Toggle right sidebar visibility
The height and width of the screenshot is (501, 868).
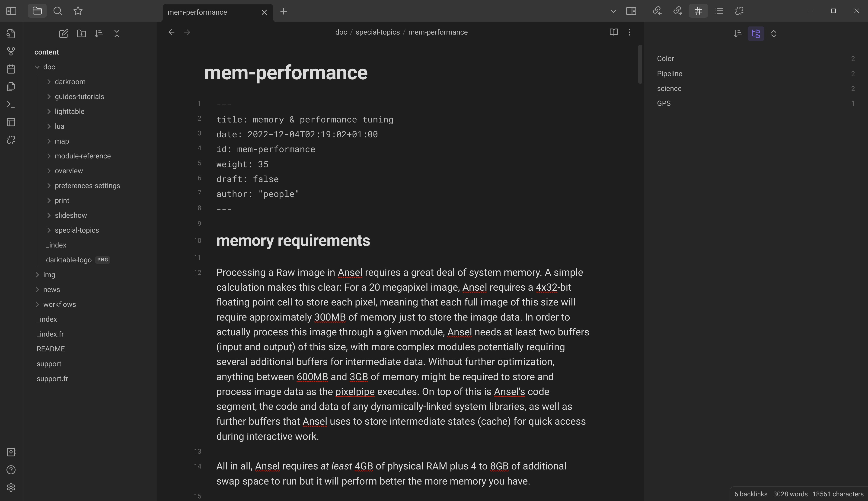coord(631,11)
